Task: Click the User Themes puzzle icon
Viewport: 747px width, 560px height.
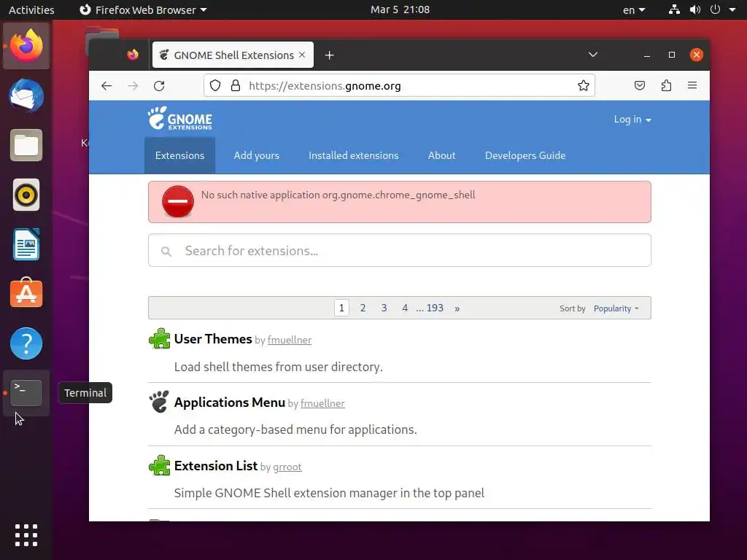Action: pyautogui.click(x=159, y=338)
